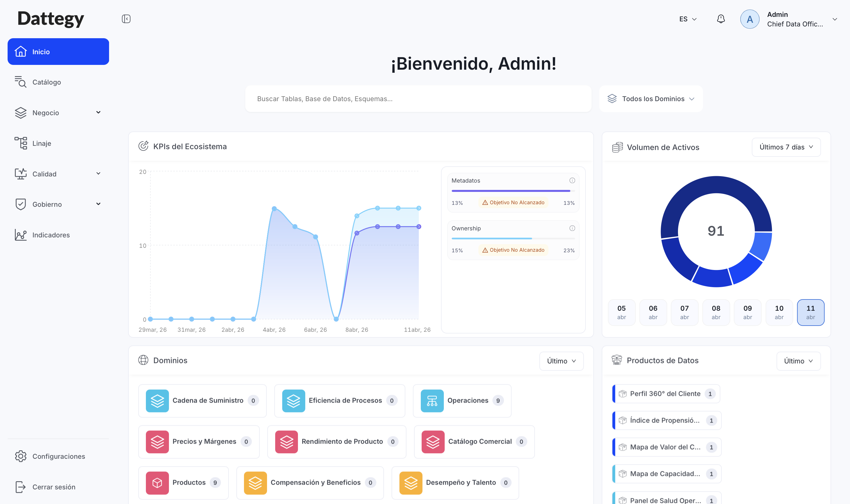Click the info icon next to Metadatos
Viewport: 850px width, 504px height.
click(x=572, y=180)
